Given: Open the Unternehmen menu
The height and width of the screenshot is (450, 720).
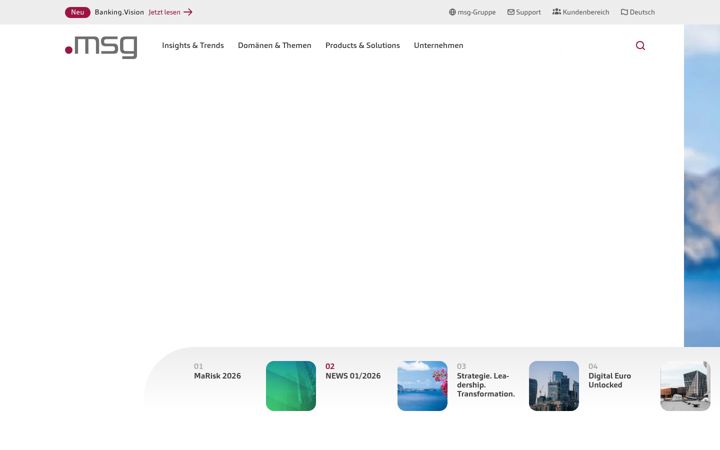Looking at the screenshot, I should tap(439, 45).
